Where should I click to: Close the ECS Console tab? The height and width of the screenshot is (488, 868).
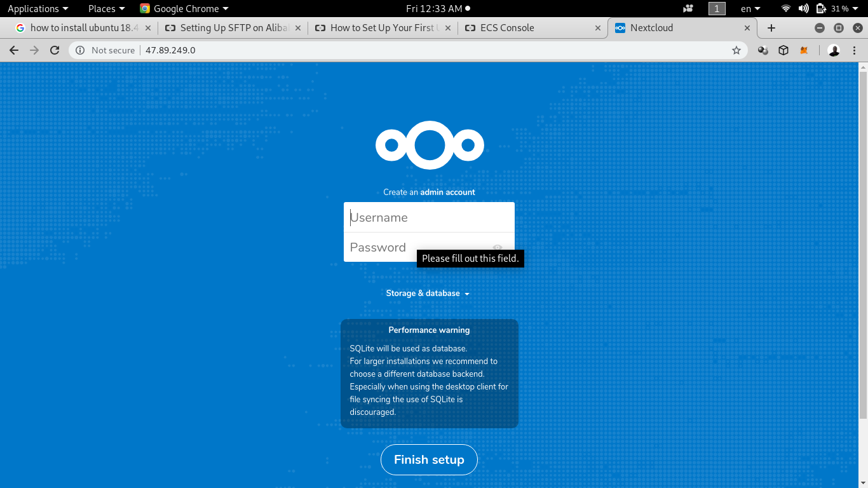coord(598,28)
